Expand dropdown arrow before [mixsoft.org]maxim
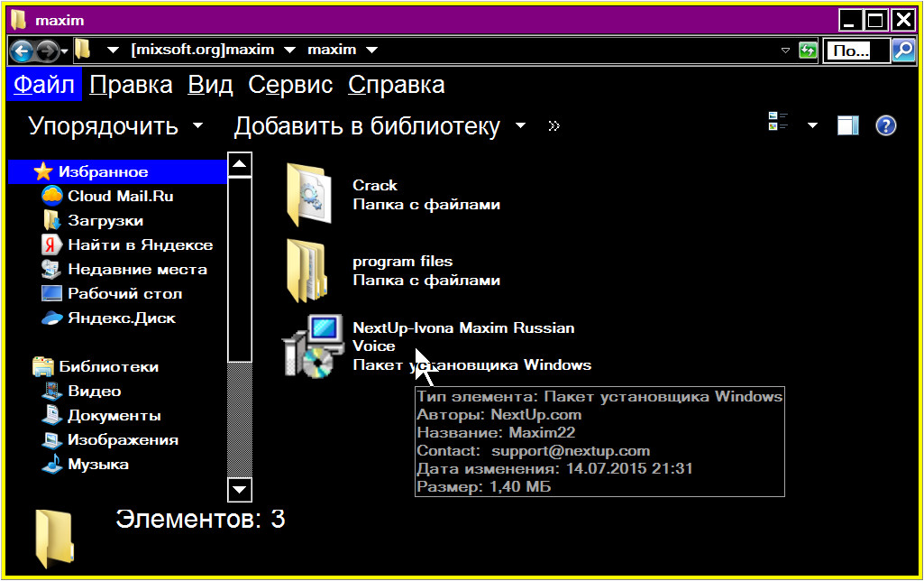This screenshot has height=581, width=924. click(x=113, y=51)
